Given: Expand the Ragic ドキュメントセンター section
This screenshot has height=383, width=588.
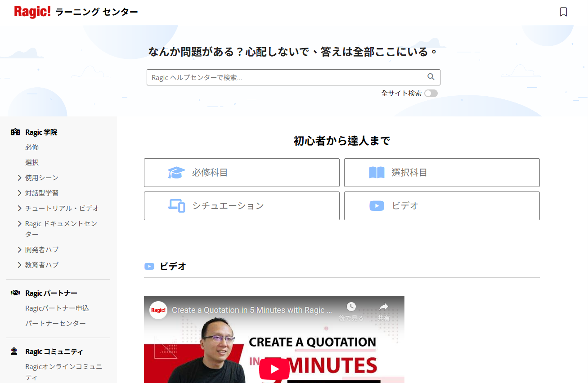Looking at the screenshot, I should click(x=19, y=223).
